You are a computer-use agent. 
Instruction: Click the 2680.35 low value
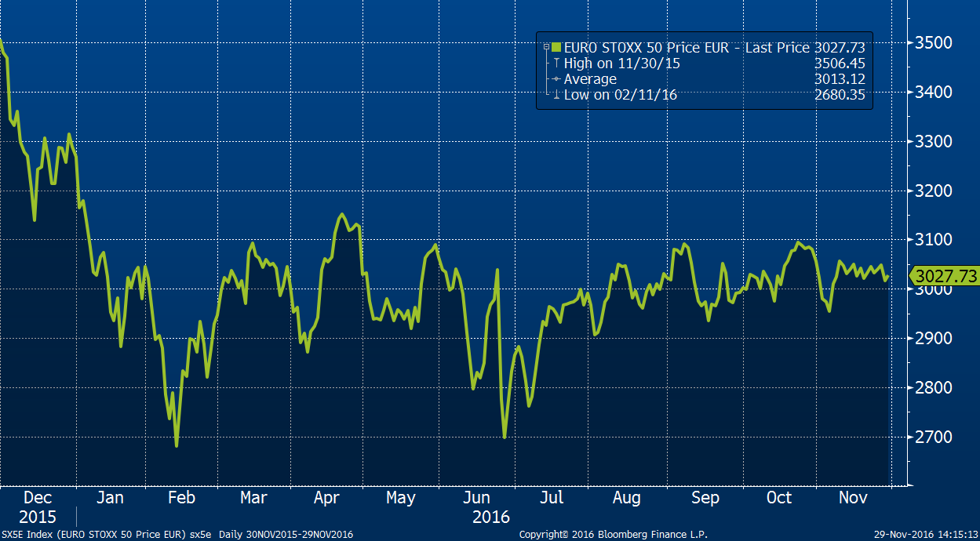840,95
